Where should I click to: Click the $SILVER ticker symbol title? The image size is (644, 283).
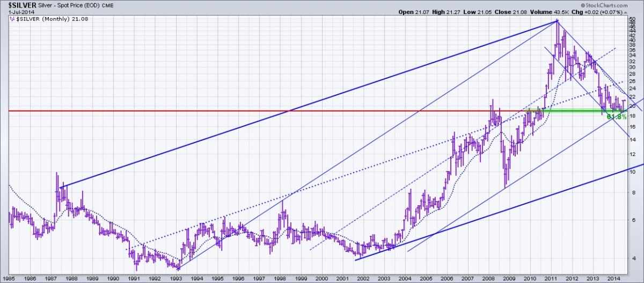point(22,4)
